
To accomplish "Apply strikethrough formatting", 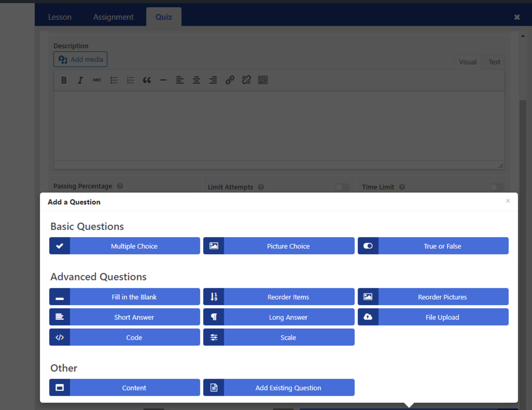I will (x=97, y=80).
